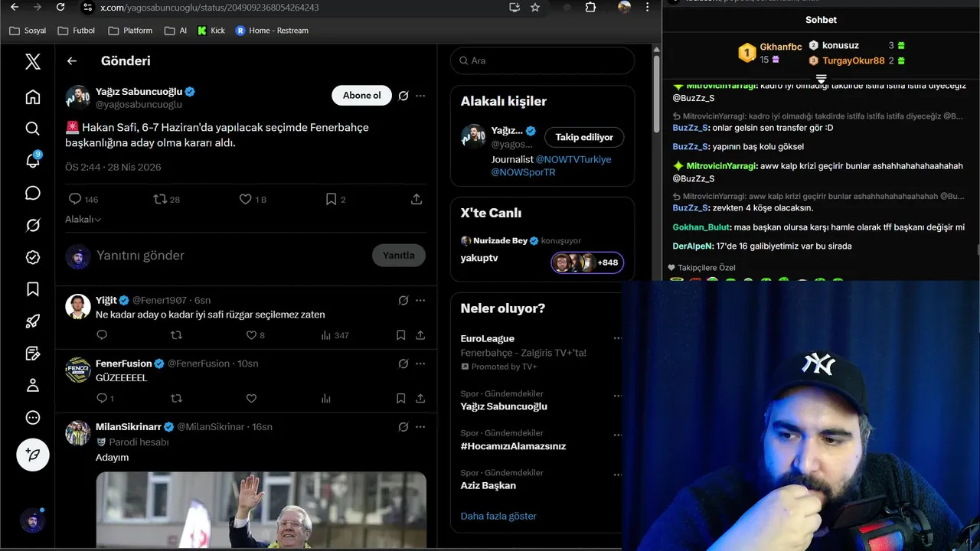The width and height of the screenshot is (980, 551).
Task: Open three-dot menu on Yiğit's reply
Action: [420, 300]
